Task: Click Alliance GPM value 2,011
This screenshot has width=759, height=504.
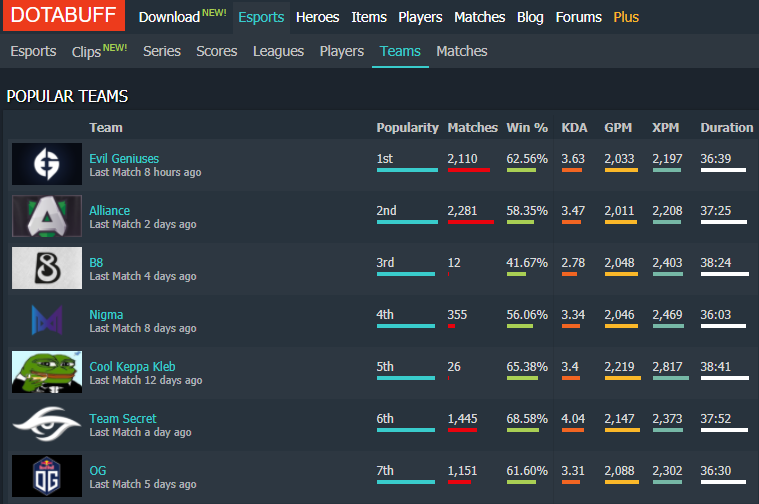Action: click(619, 211)
